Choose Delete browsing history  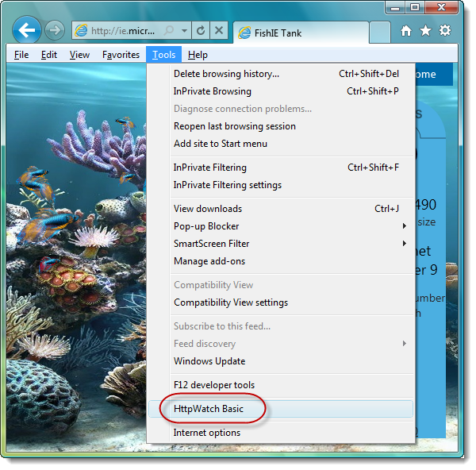pos(281,74)
